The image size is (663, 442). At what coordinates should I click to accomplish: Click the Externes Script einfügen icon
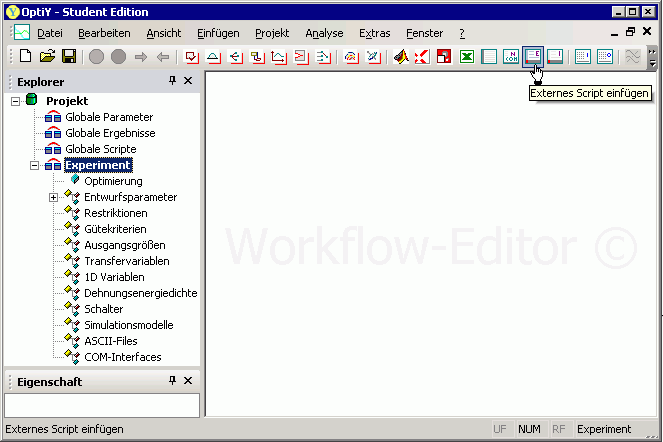pyautogui.click(x=534, y=57)
